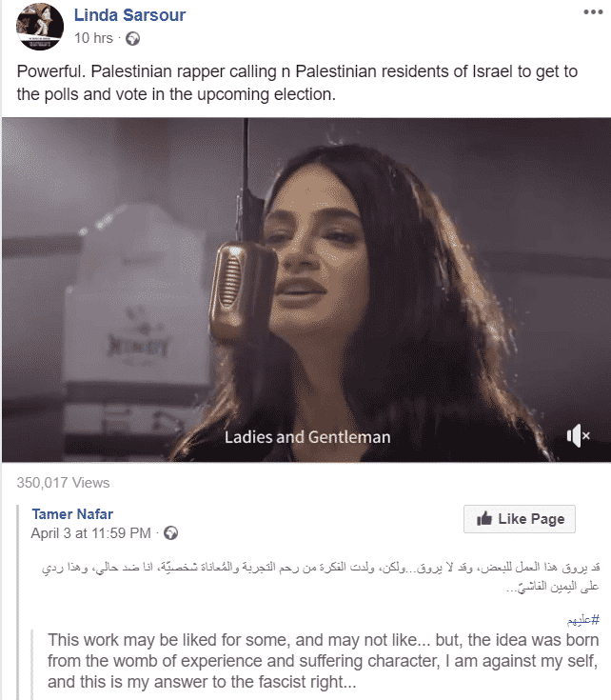Image resolution: width=611 pixels, height=700 pixels.
Task: Open the Arabic hashtag link
Action: pyautogui.click(x=583, y=620)
